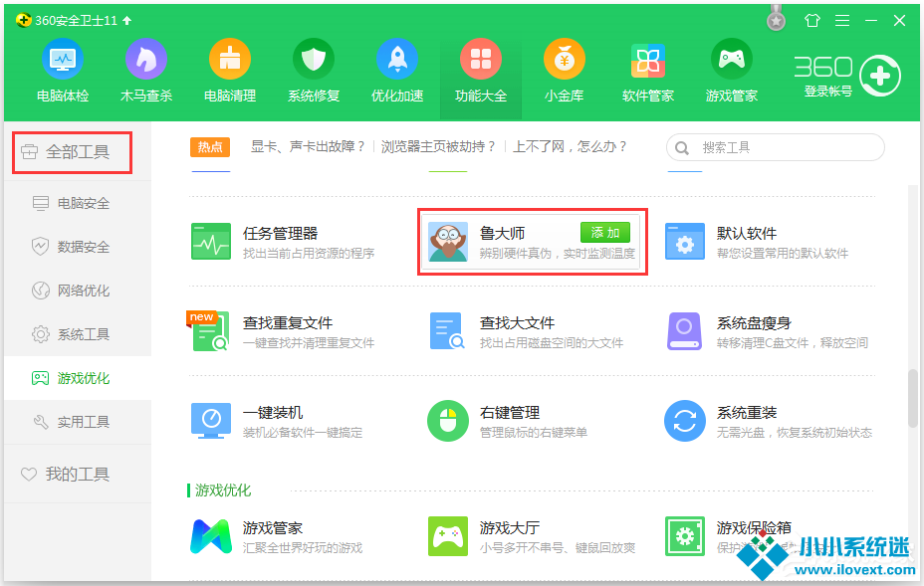Screen dimensions: 924x586
Task: Open link 浏览器主页被劫持？
Action: (x=438, y=146)
